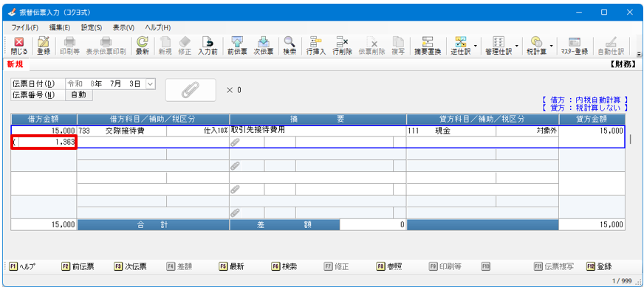Click 伝票削除 toolbar icon
The height and width of the screenshot is (290, 644).
coord(371,46)
